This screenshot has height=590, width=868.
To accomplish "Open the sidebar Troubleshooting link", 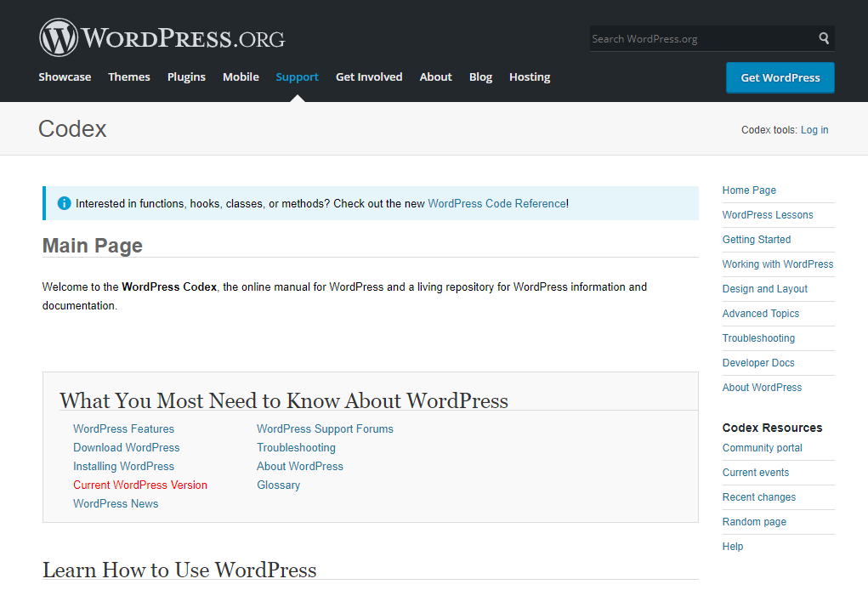I will [758, 338].
